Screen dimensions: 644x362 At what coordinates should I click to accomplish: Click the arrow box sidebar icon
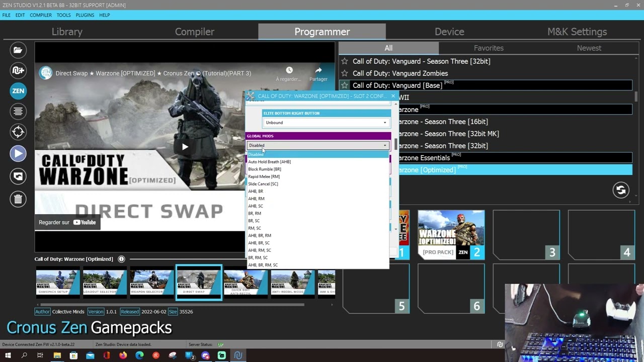pyautogui.click(x=18, y=176)
